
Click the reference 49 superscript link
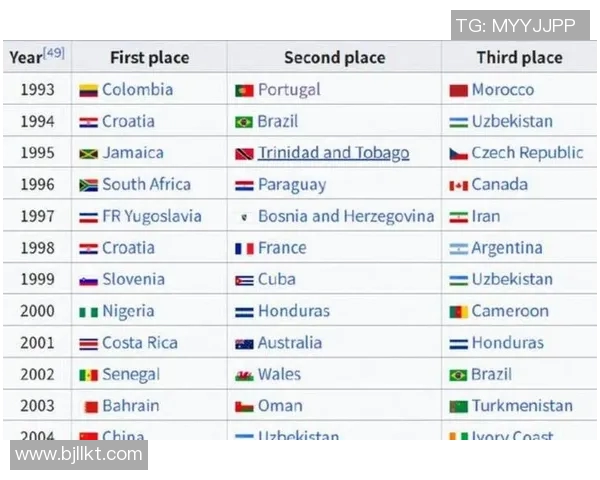tap(54, 52)
